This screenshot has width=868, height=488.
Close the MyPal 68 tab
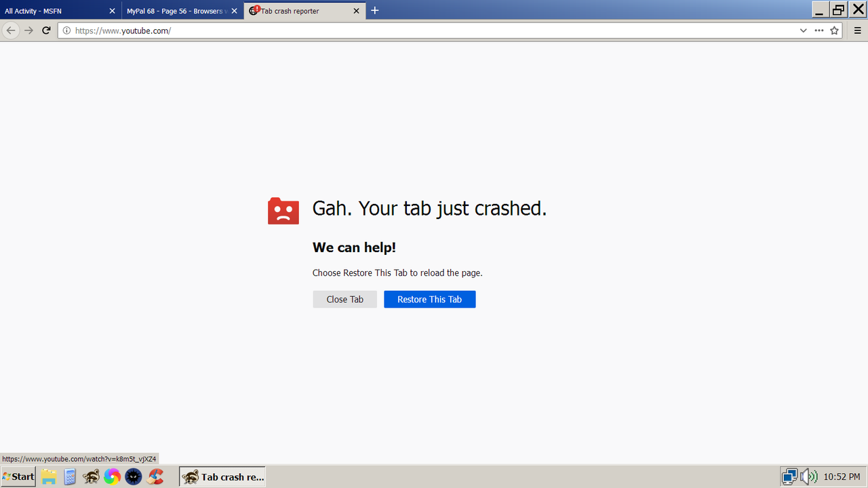[235, 11]
